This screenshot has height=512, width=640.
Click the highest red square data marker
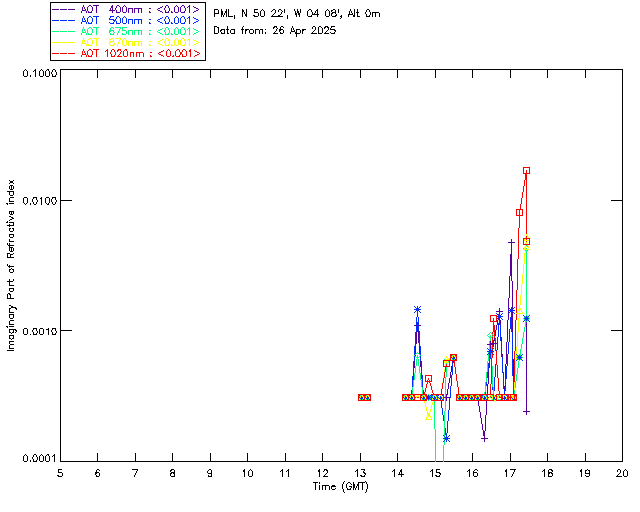click(527, 171)
